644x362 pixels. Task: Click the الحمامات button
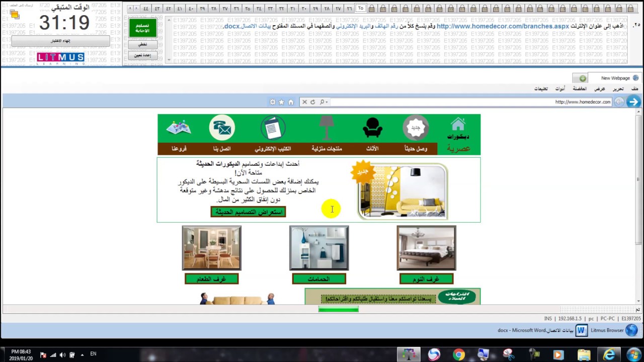coord(319,279)
